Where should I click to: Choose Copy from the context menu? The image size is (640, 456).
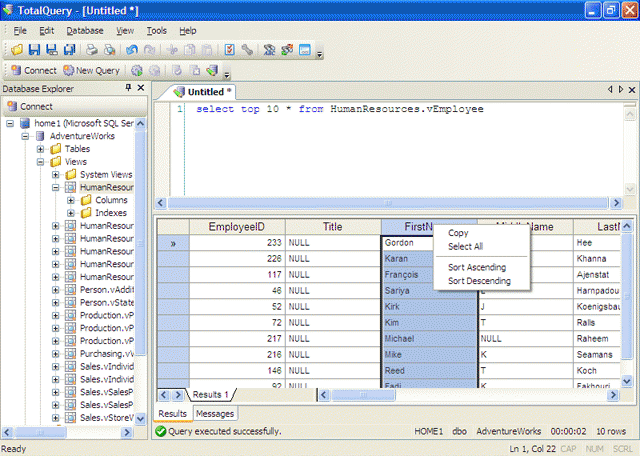pos(482,233)
